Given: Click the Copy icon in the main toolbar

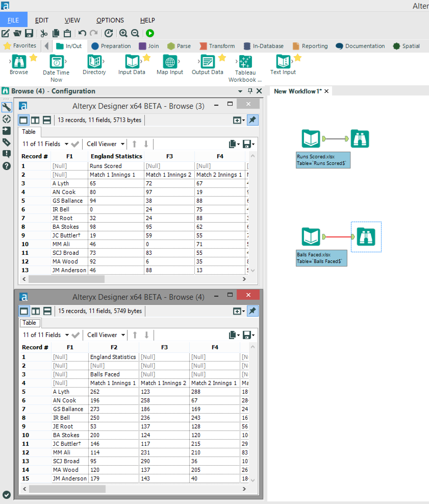Looking at the screenshot, I should [56, 33].
